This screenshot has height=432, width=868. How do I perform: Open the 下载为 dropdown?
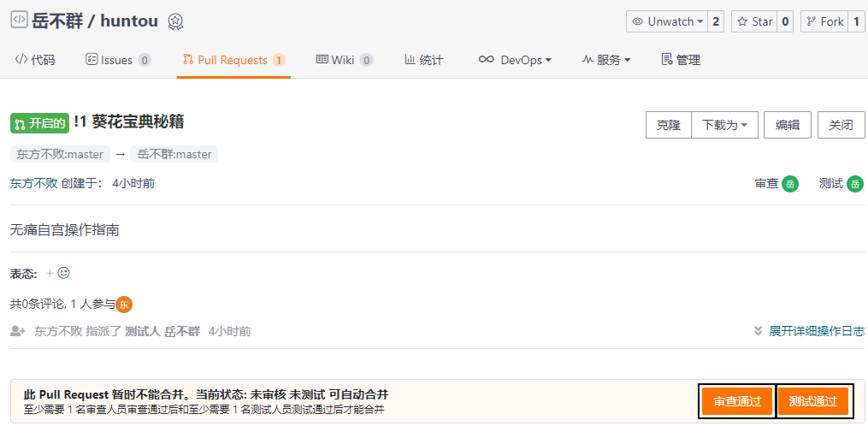click(724, 125)
